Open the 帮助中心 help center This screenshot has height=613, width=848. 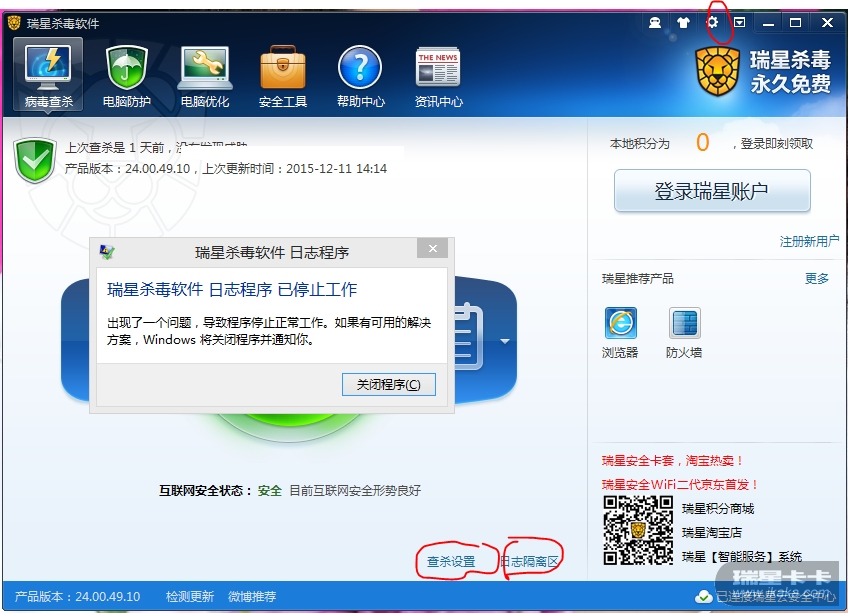tap(361, 77)
